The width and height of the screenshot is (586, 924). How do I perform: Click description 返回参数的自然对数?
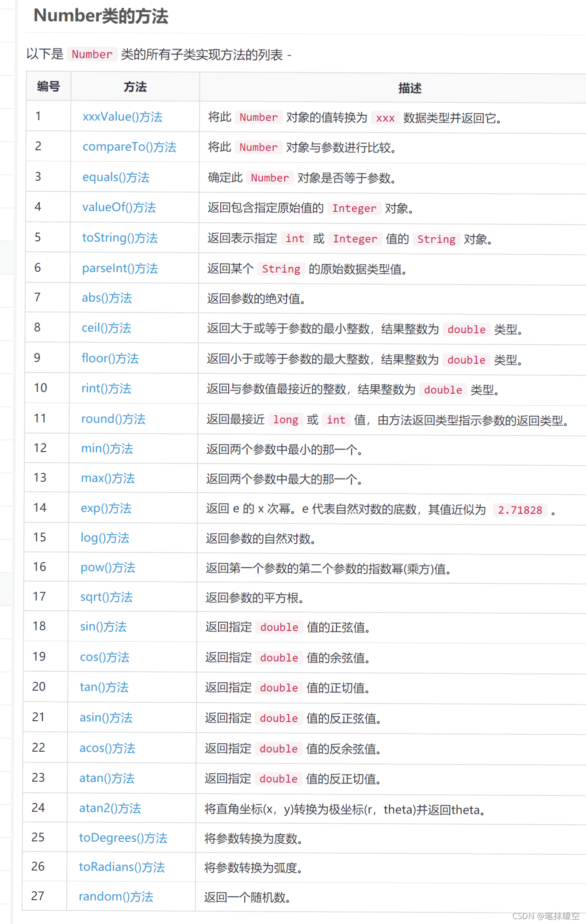tap(260, 539)
